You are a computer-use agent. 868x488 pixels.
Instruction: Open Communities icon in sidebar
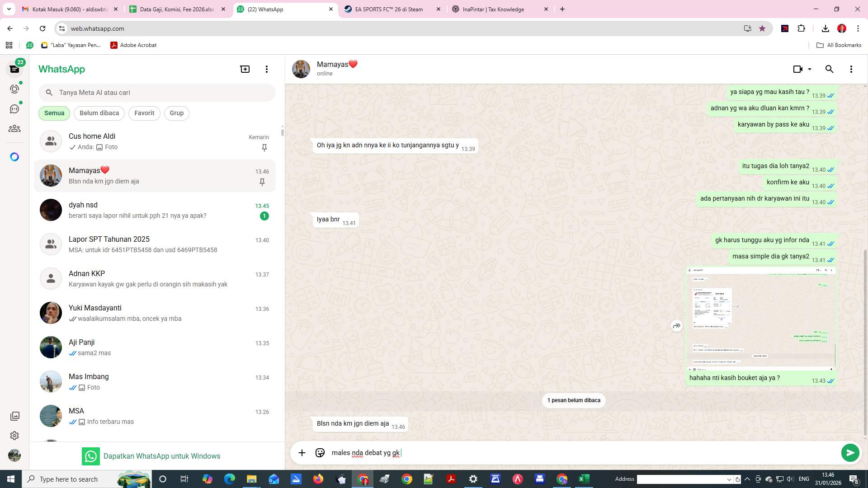click(14, 129)
